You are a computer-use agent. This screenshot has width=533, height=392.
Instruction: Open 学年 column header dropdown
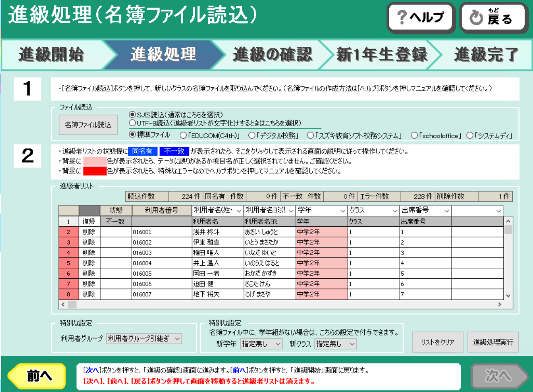343,211
